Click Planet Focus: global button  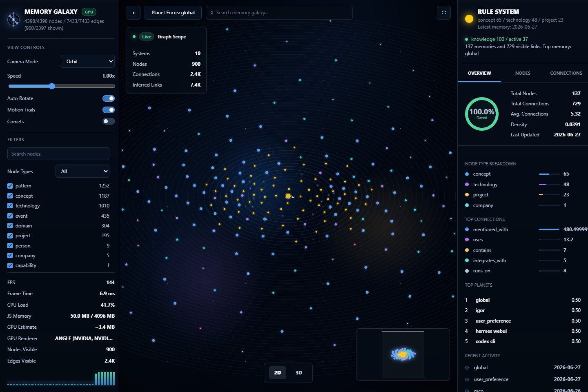pyautogui.click(x=173, y=13)
